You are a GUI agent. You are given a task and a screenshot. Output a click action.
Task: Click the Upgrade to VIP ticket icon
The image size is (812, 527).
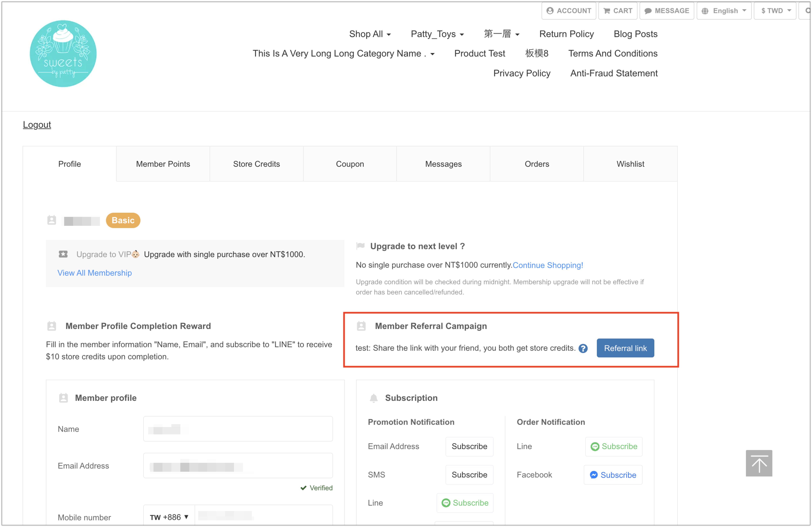(x=63, y=254)
